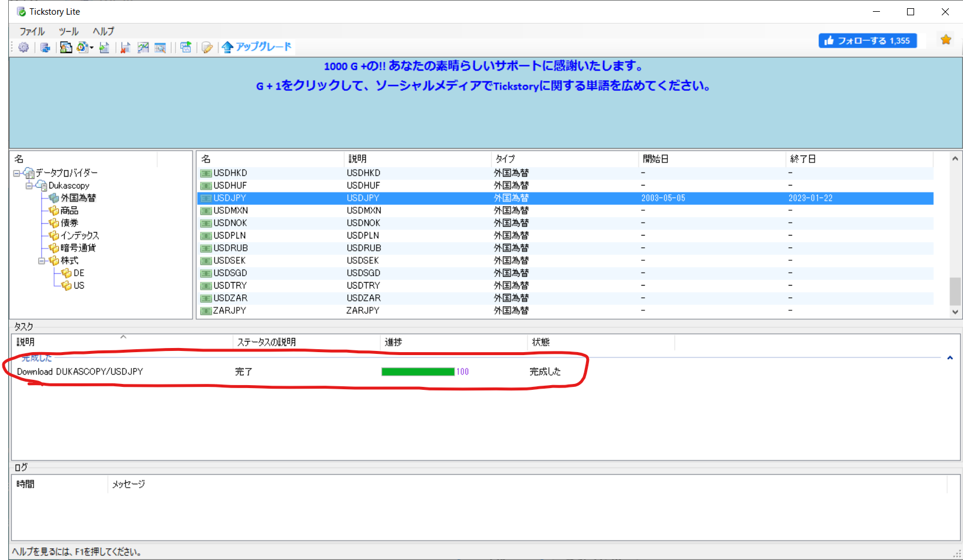Click the line chart toolbar icon
This screenshot has height=560, width=963.
[143, 48]
